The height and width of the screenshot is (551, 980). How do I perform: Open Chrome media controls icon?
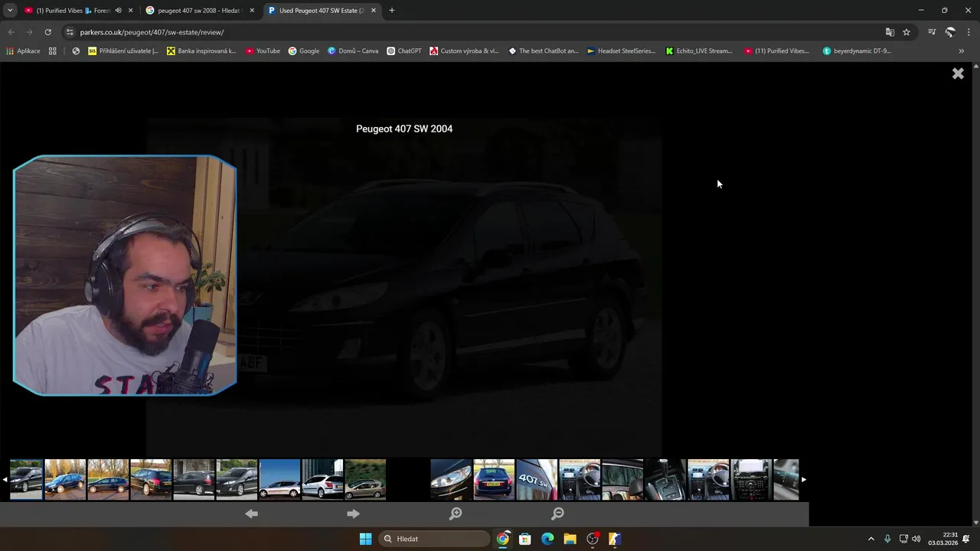click(932, 32)
